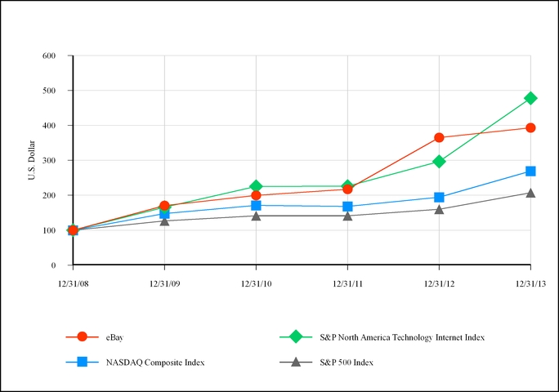
Task: Click the blue square data point at 12/31/13
Action: point(530,171)
